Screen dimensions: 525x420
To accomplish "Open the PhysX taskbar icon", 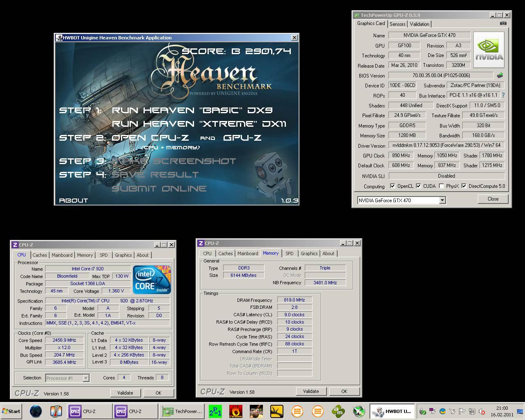I will click(257, 411).
